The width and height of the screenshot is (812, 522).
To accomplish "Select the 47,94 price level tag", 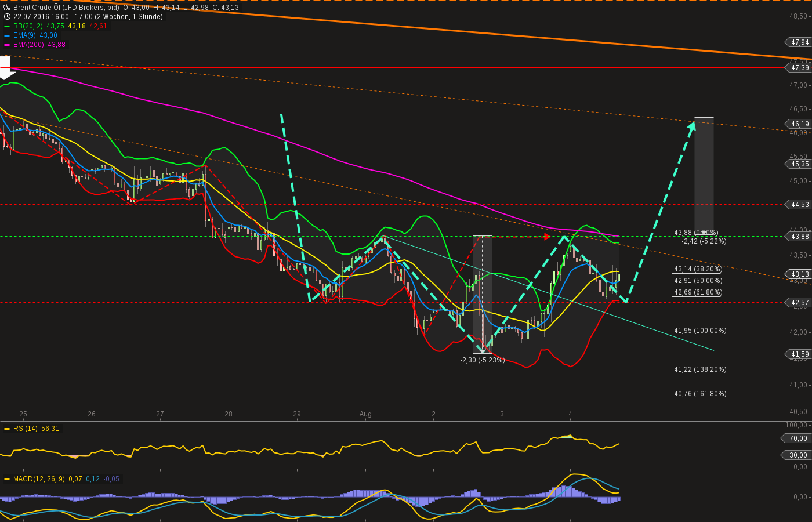I will point(798,42).
